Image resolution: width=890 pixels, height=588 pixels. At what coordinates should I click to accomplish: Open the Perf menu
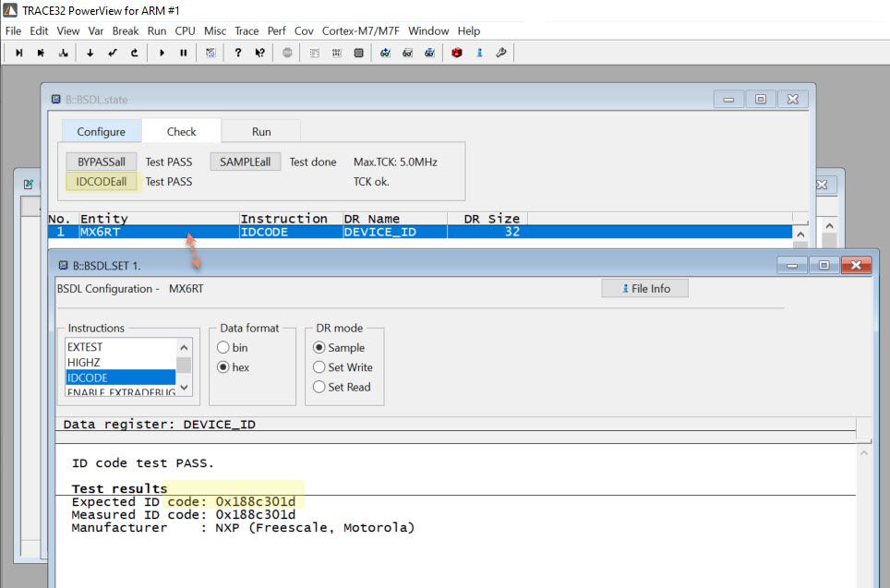[276, 30]
